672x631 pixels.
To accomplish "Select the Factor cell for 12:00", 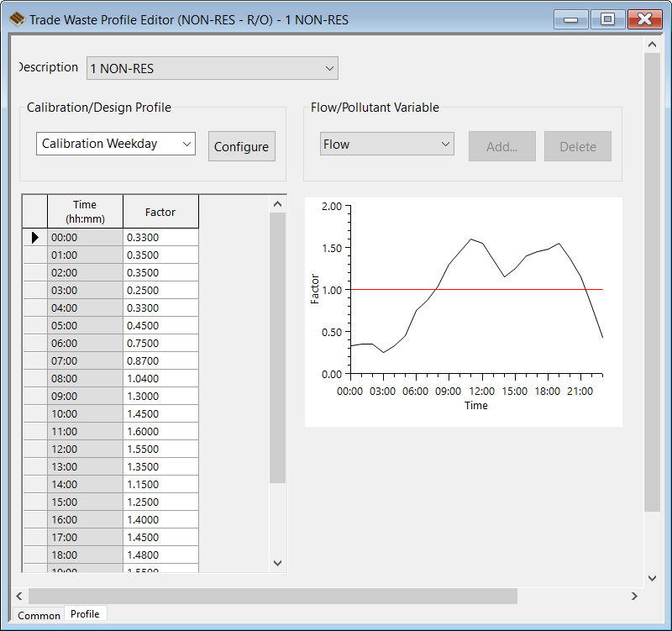I will [x=160, y=449].
